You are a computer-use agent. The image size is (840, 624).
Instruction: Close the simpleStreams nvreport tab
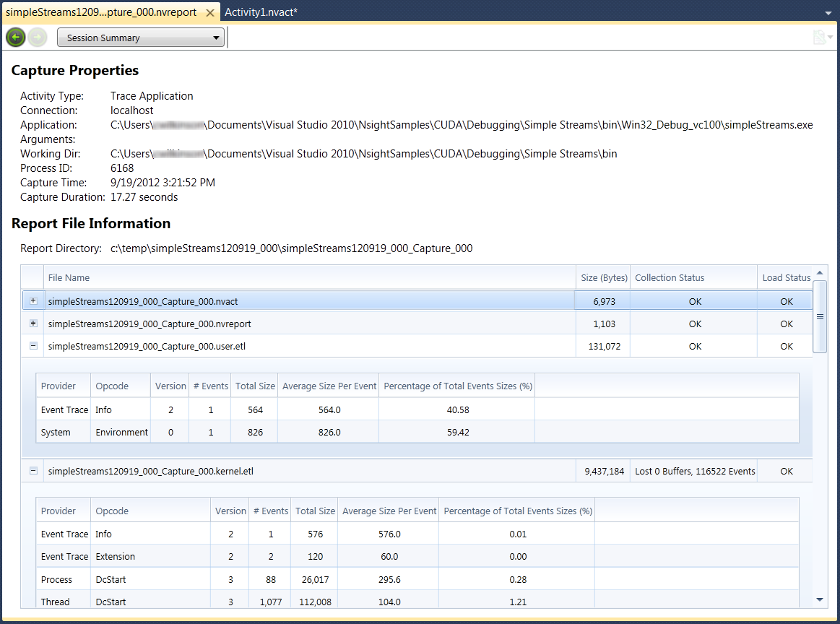click(209, 13)
